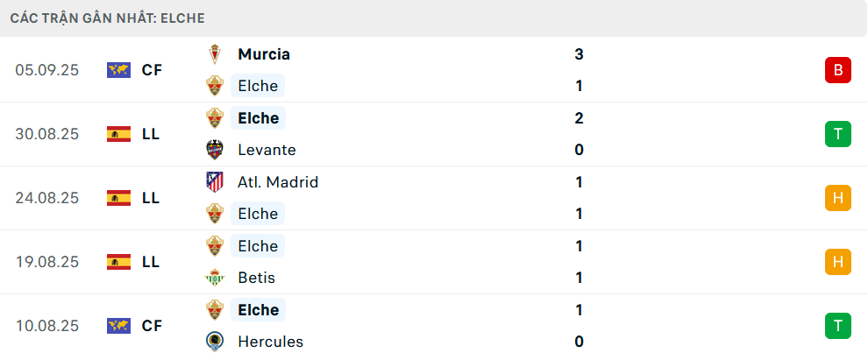Click the Spain flag icon for 24.08.25
The width and height of the screenshot is (868, 353).
pos(118,198)
